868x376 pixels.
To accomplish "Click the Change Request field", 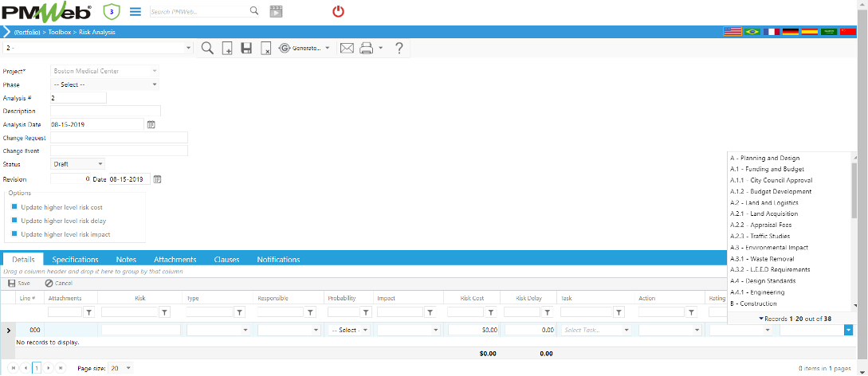I will pyautogui.click(x=119, y=138).
